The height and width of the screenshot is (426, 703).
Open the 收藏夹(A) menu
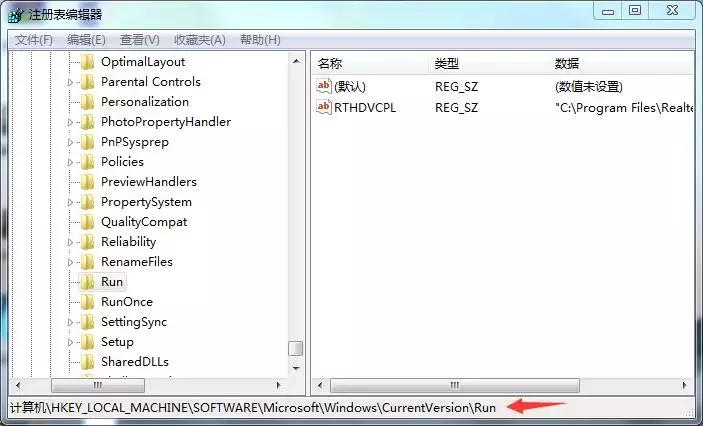(199, 40)
